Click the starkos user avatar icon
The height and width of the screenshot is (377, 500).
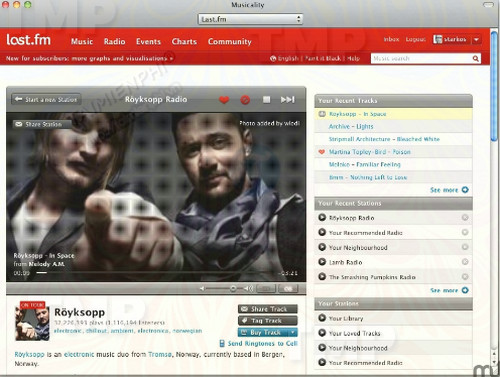point(437,39)
